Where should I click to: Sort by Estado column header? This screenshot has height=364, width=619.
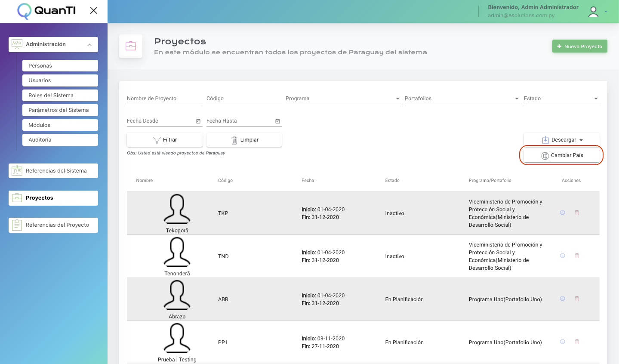point(392,181)
